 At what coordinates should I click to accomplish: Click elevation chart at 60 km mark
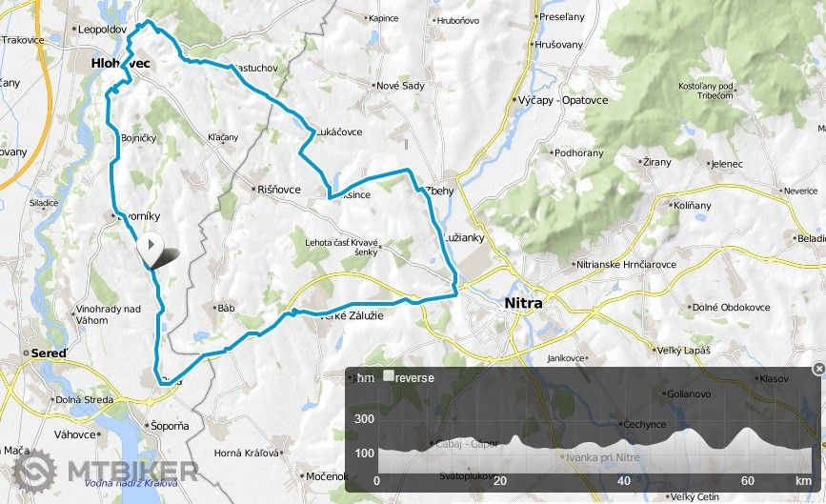(x=748, y=480)
